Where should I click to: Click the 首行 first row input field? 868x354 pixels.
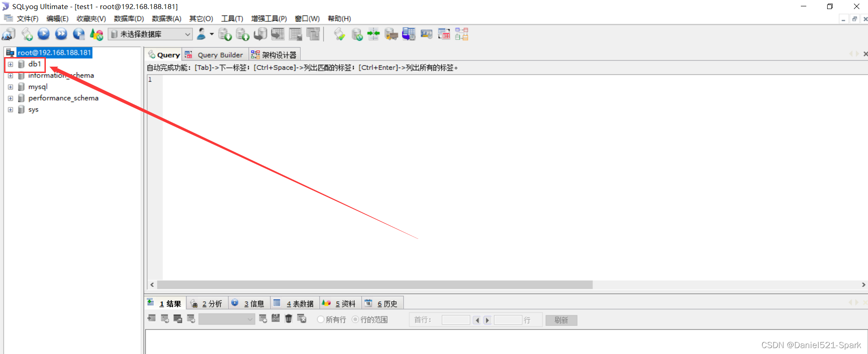point(456,320)
